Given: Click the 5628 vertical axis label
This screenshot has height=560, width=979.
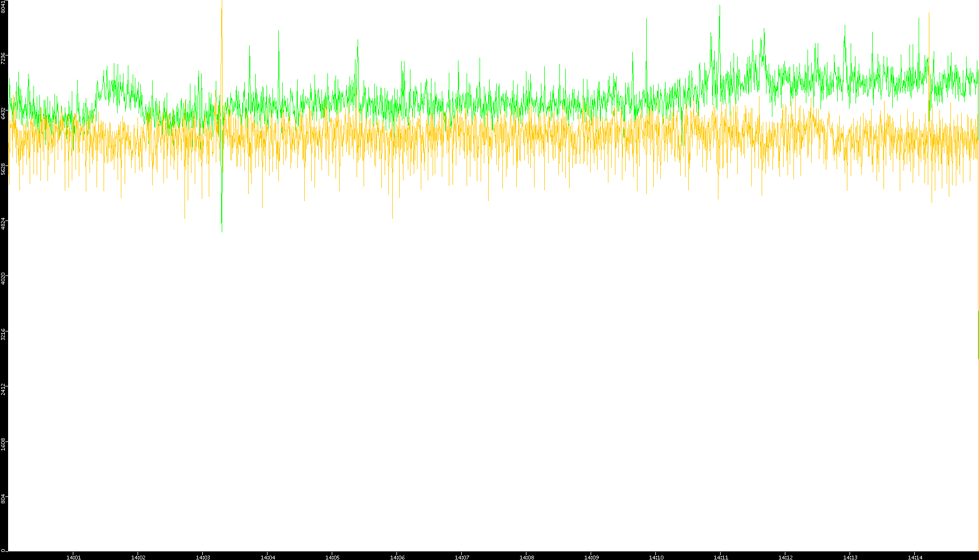Looking at the screenshot, I should tap(3, 169).
